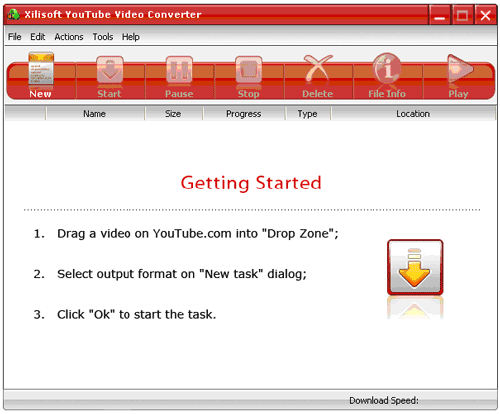Viewport: 500px width, 414px height.
Task: Click the Pause toolbar icon
Action: tap(179, 70)
